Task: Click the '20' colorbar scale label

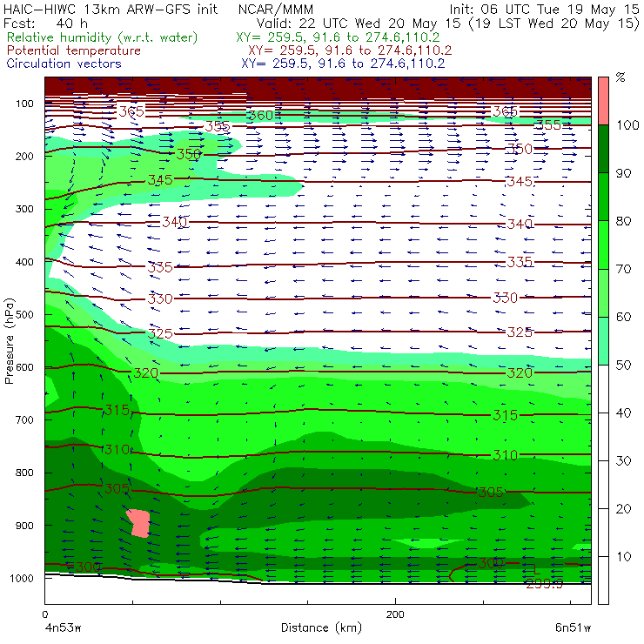Action: click(x=623, y=508)
